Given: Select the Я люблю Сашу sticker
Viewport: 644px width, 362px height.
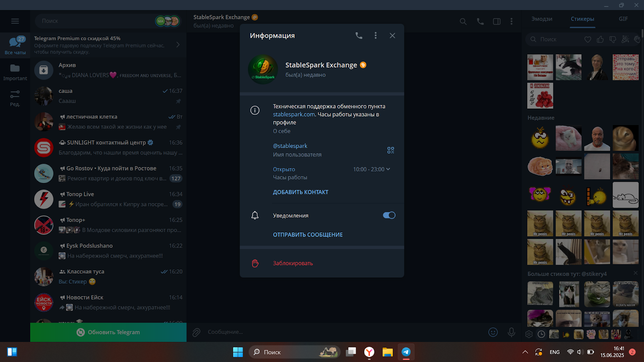Looking at the screenshot, I should (540, 96).
